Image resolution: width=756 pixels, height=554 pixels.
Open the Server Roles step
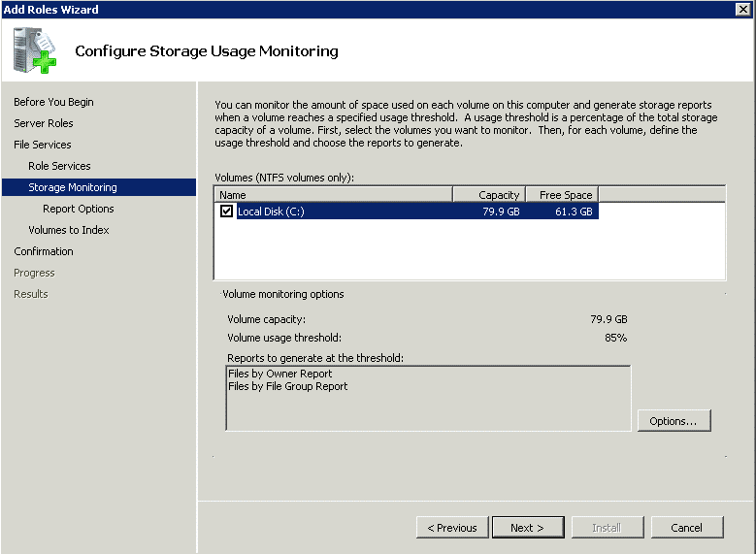44,123
